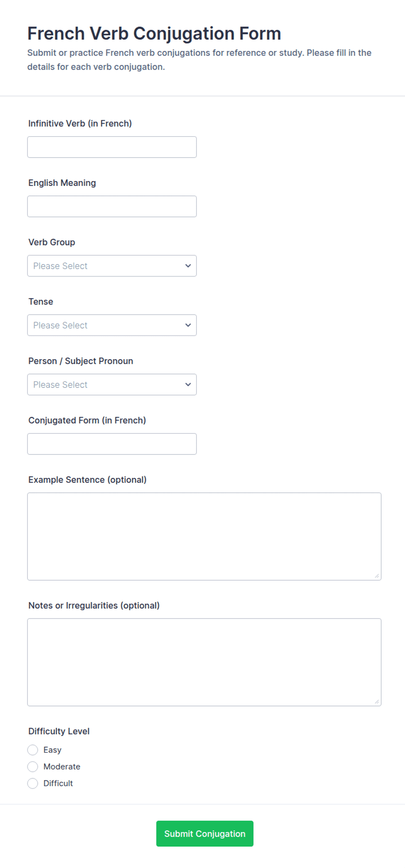Pick the Difficult radio button
The width and height of the screenshot is (405, 868).
click(33, 784)
